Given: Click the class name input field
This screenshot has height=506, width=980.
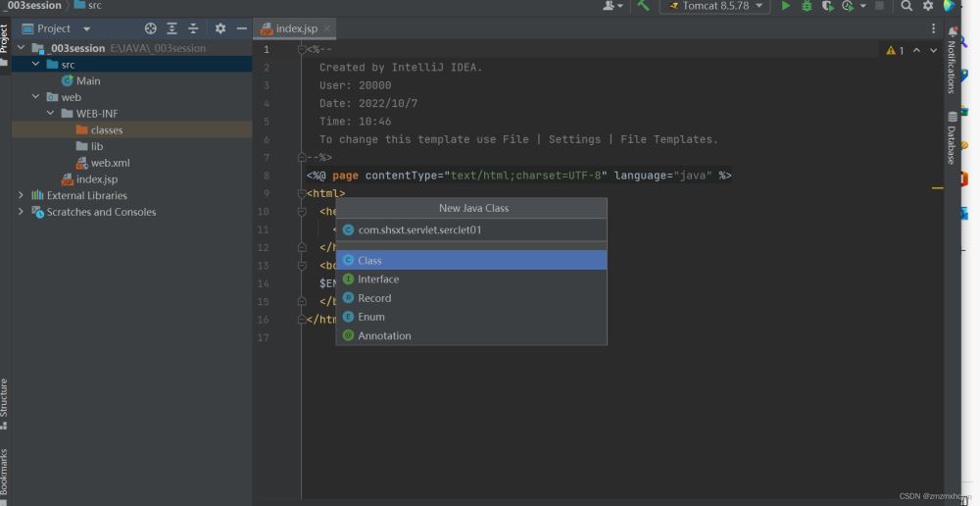Looking at the screenshot, I should [x=470, y=230].
